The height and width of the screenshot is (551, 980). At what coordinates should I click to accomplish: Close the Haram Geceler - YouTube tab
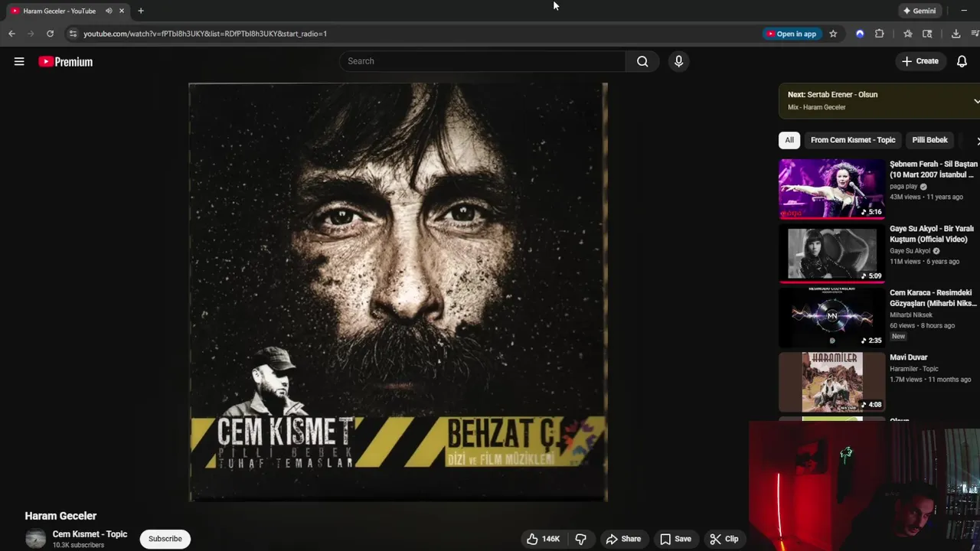coord(121,11)
